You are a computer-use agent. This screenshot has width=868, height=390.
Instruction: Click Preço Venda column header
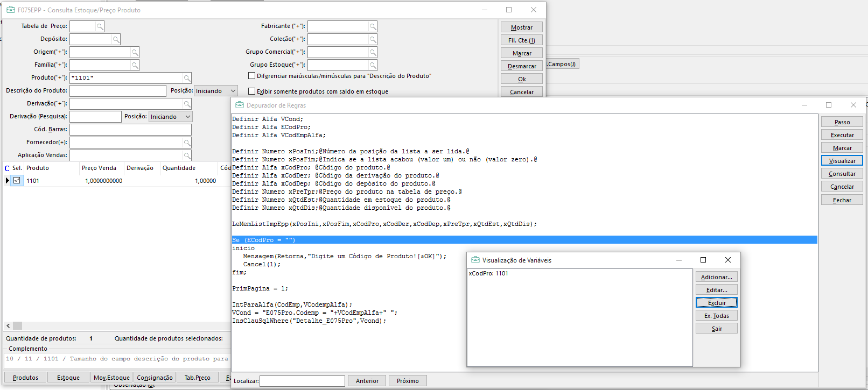coord(99,168)
